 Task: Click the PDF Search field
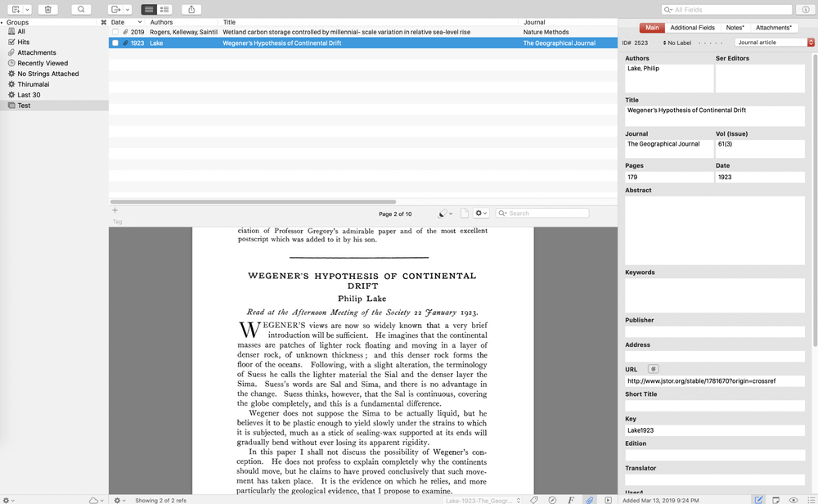(542, 213)
